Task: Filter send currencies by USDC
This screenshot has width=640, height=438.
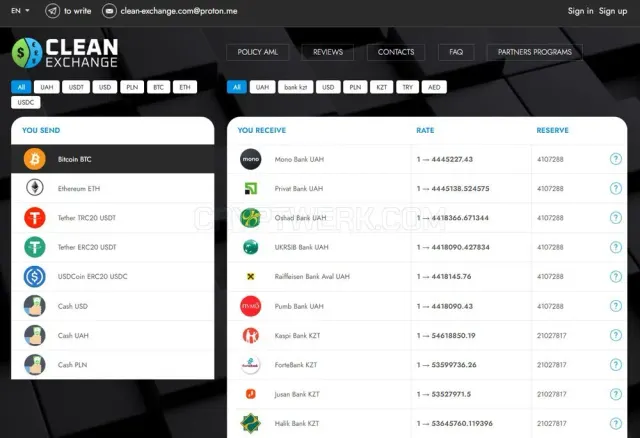Action: click(x=26, y=102)
